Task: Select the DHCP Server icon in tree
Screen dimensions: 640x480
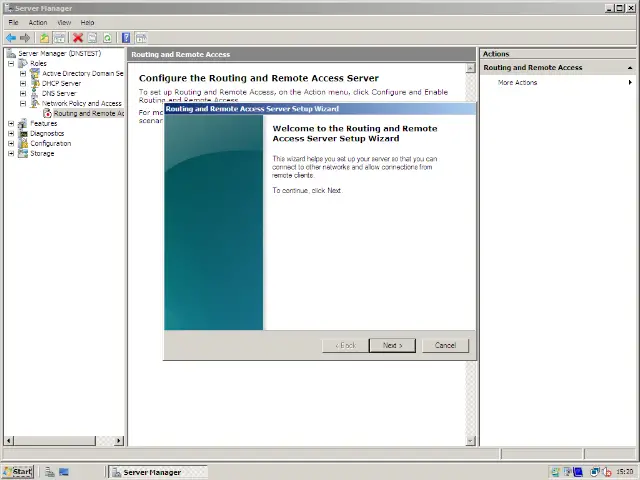Action: point(35,83)
